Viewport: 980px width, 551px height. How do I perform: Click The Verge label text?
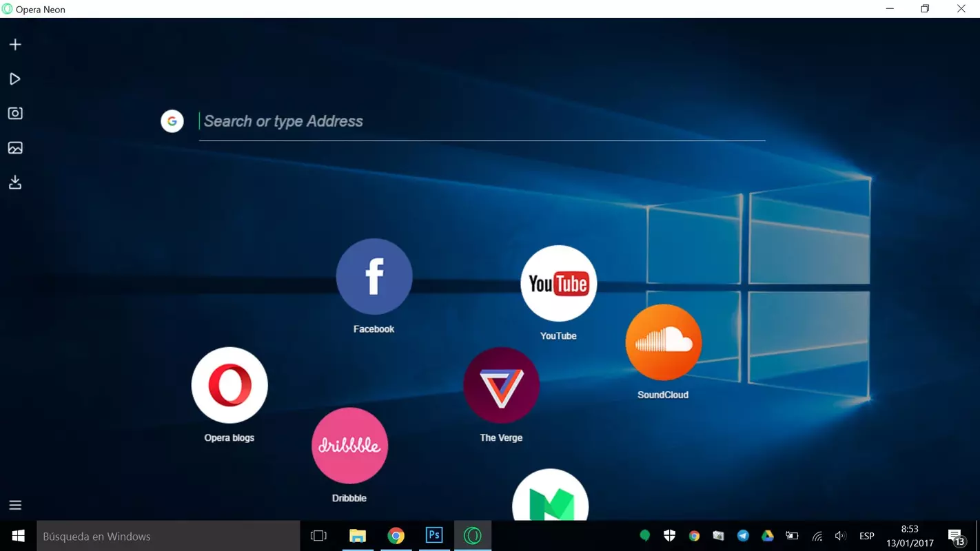[501, 438]
